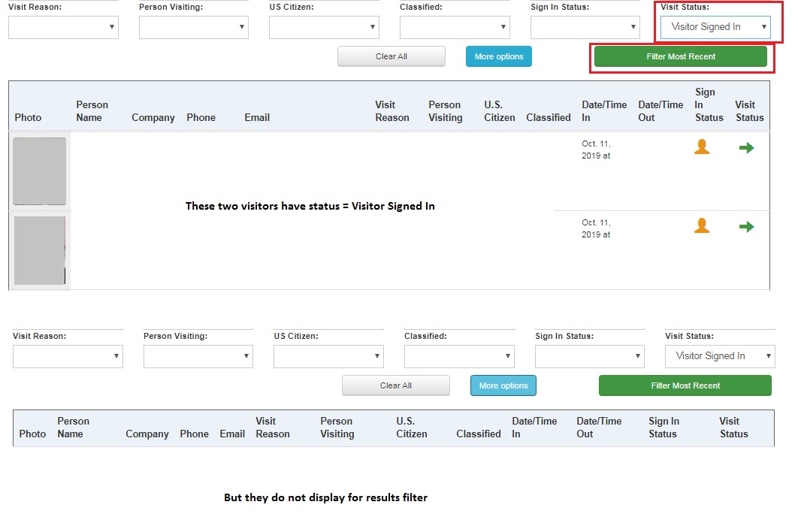The width and height of the screenshot is (798, 532).
Task: Select the Company column header
Action: click(153, 117)
